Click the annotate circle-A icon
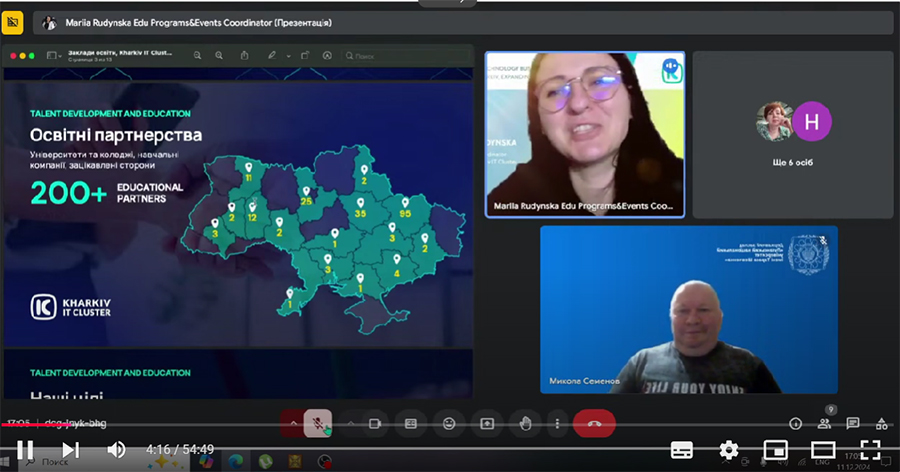Viewport: 900px width, 472px height. pos(327,56)
